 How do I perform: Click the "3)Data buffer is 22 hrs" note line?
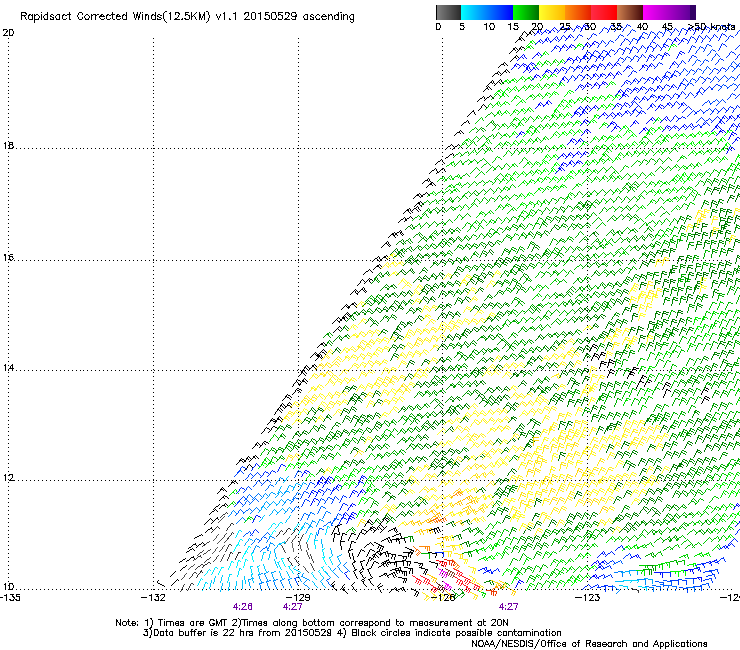[x=352, y=633]
